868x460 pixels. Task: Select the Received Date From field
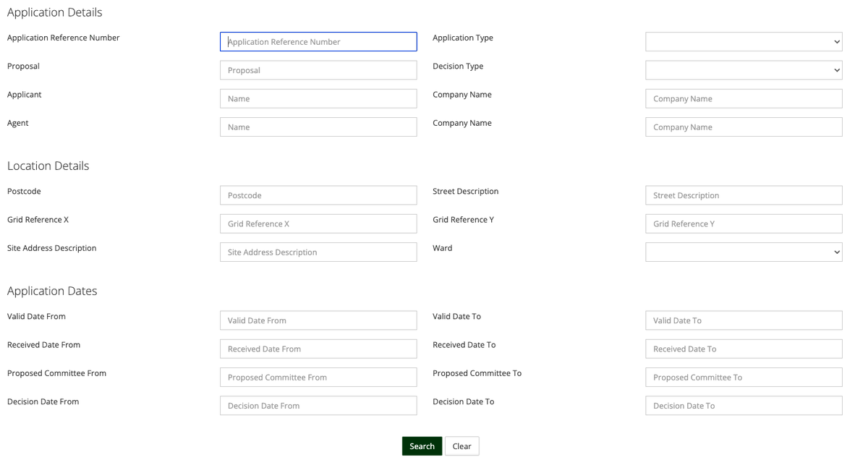pyautogui.click(x=318, y=349)
